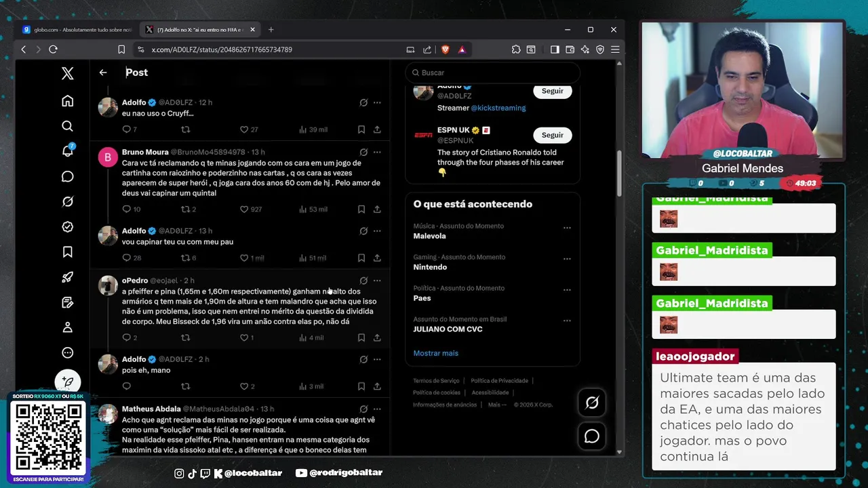Image resolution: width=868 pixels, height=488 pixels.
Task: Open 'Política de cookies' footer link
Action: 437,392
